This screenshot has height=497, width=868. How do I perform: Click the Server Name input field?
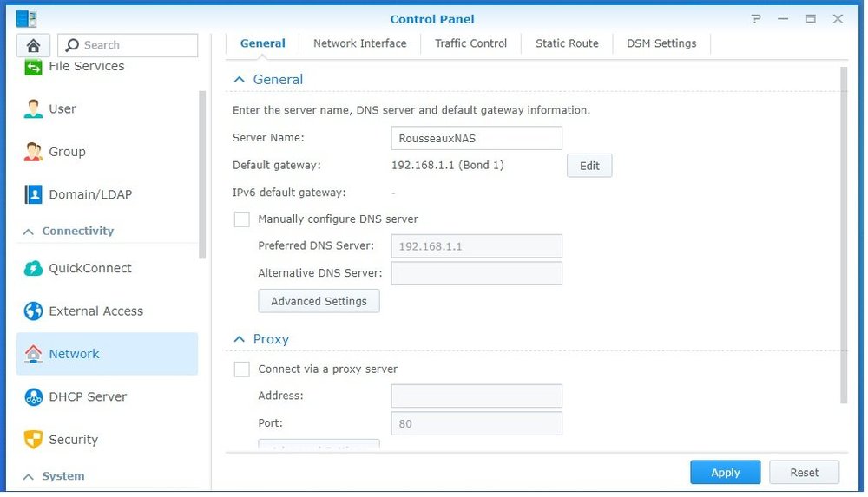click(x=477, y=138)
